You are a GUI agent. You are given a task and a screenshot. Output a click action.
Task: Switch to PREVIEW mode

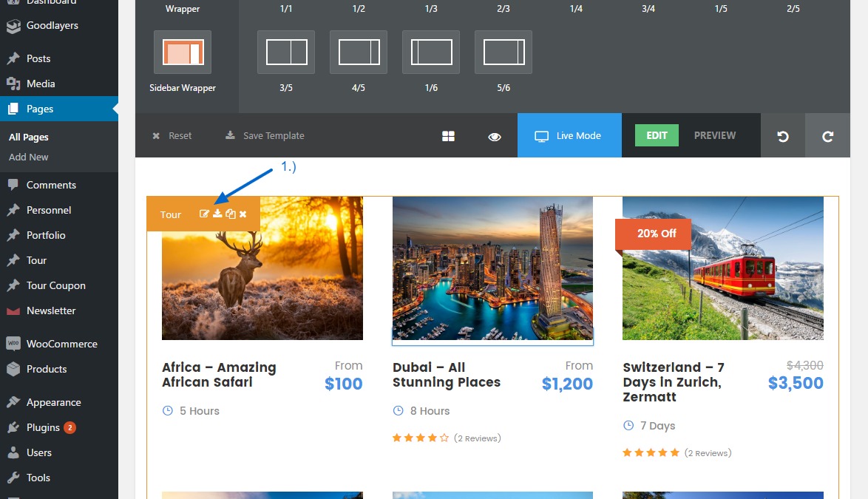point(714,136)
